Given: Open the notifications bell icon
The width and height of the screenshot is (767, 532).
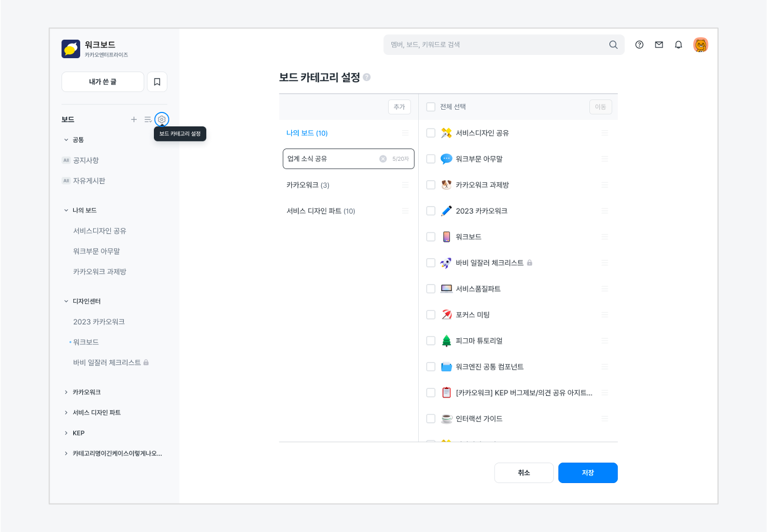Looking at the screenshot, I should coord(678,45).
